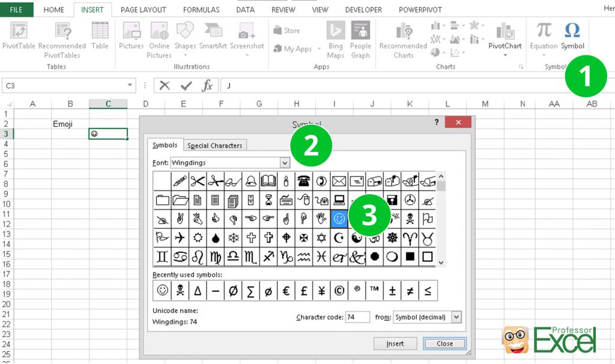Click the Character code input field
615x364 pixels.
[357, 317]
